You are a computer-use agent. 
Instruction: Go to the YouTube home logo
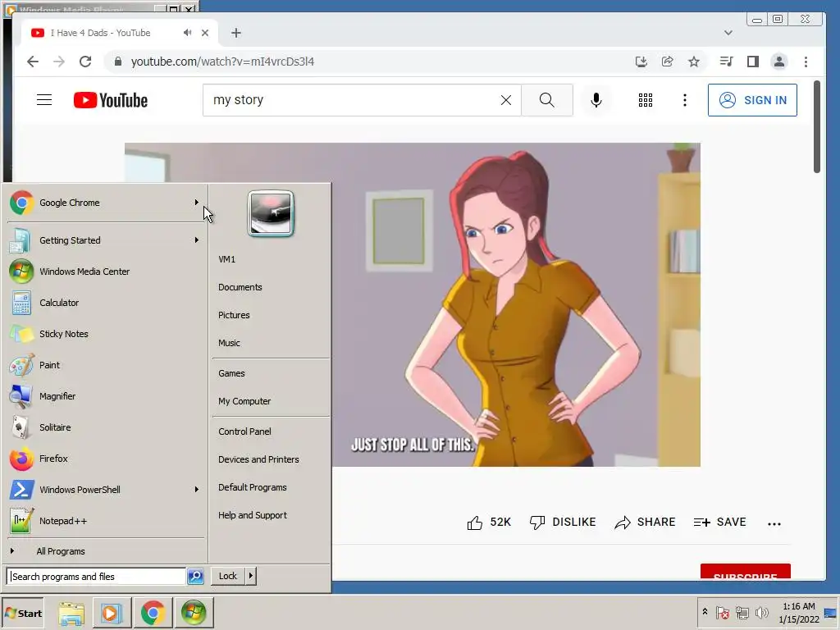(111, 100)
